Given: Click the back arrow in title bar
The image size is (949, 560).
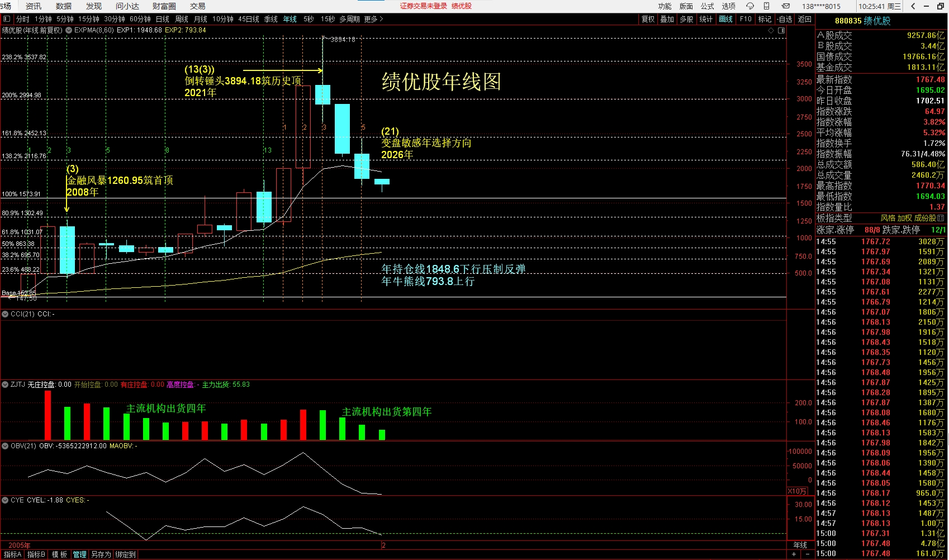Looking at the screenshot, I should click(x=913, y=6).
